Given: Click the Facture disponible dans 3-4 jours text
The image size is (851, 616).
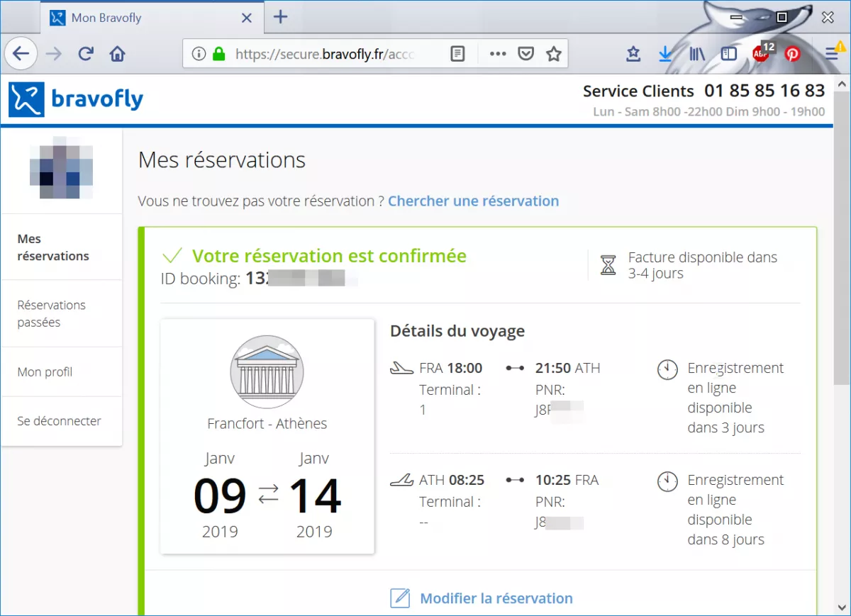Looking at the screenshot, I should click(x=703, y=265).
